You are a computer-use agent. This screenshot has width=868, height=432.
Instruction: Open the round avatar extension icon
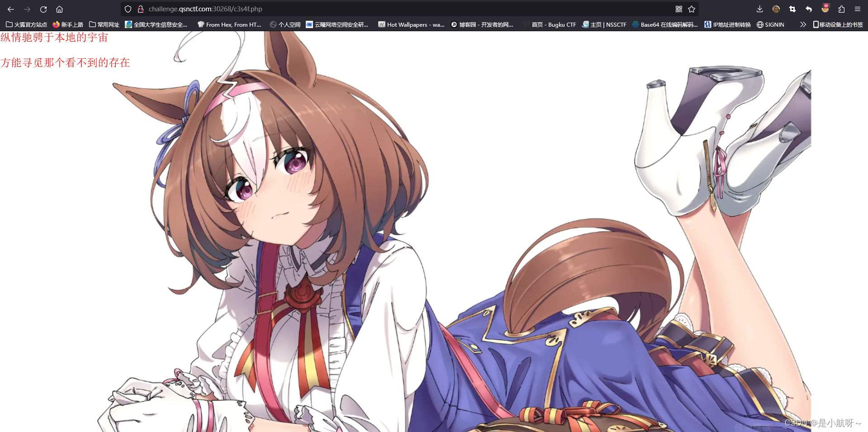(776, 9)
